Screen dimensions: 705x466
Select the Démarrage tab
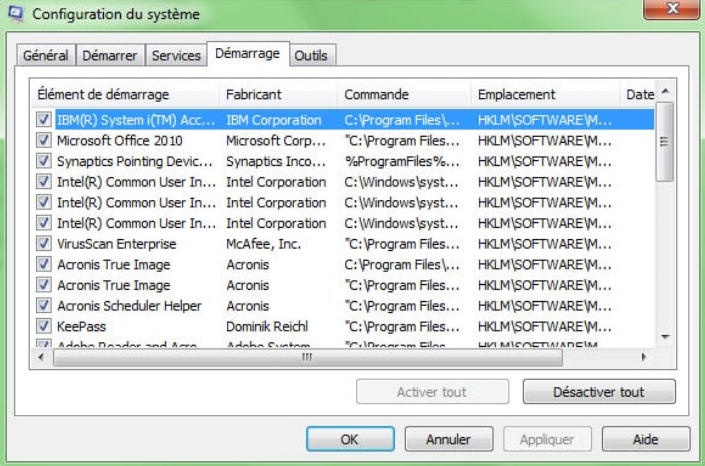247,54
